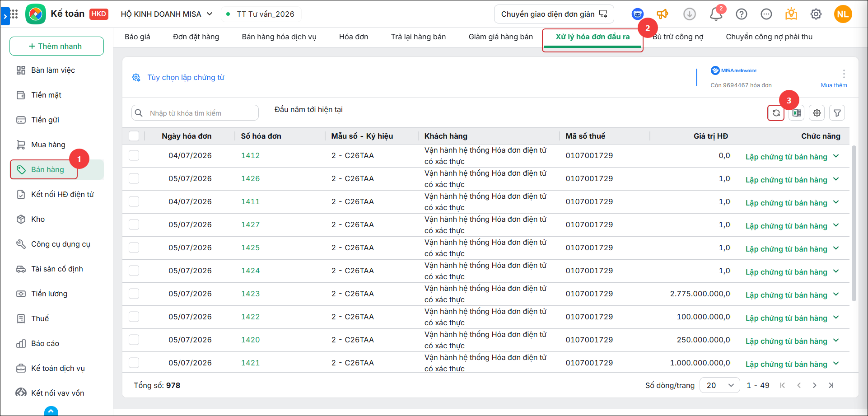
Task: Switch to the Báo giá tab
Action: pos(137,37)
